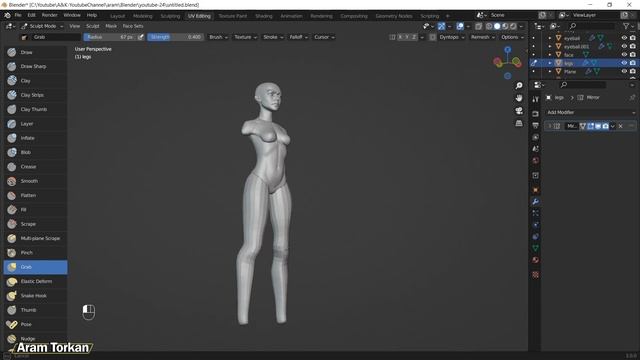Click the viewport pan hand icon
The width and height of the screenshot is (640, 360).
[x=519, y=98]
